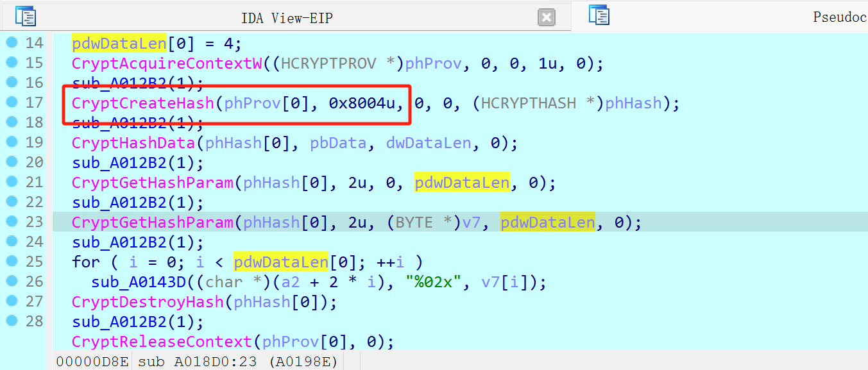Screen dimensions: 868x370
Task: Toggle the breakpoint dot on line 17
Action: pos(12,103)
